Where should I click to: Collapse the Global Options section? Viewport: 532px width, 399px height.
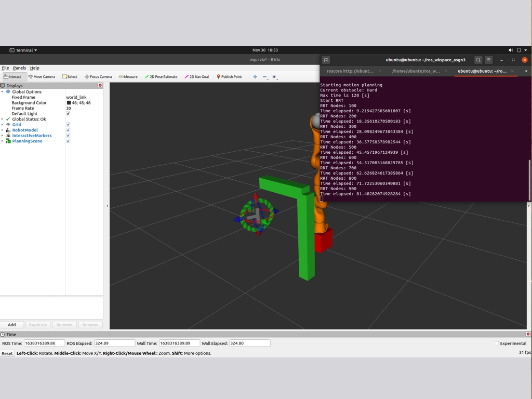coord(2,92)
